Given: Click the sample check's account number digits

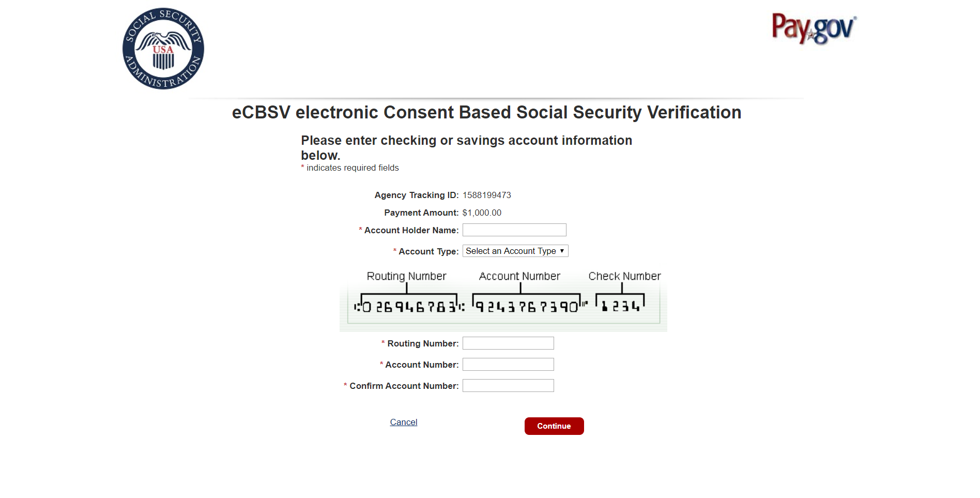Looking at the screenshot, I should pos(527,307).
